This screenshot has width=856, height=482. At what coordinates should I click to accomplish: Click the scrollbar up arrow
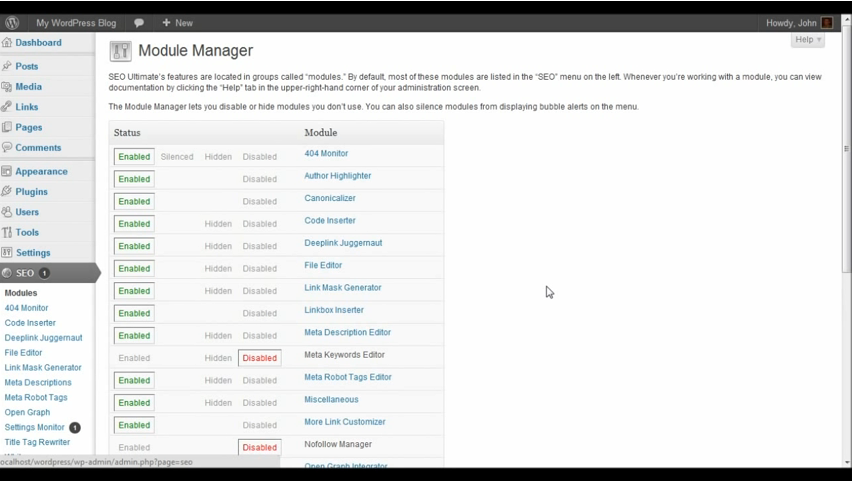click(847, 19)
